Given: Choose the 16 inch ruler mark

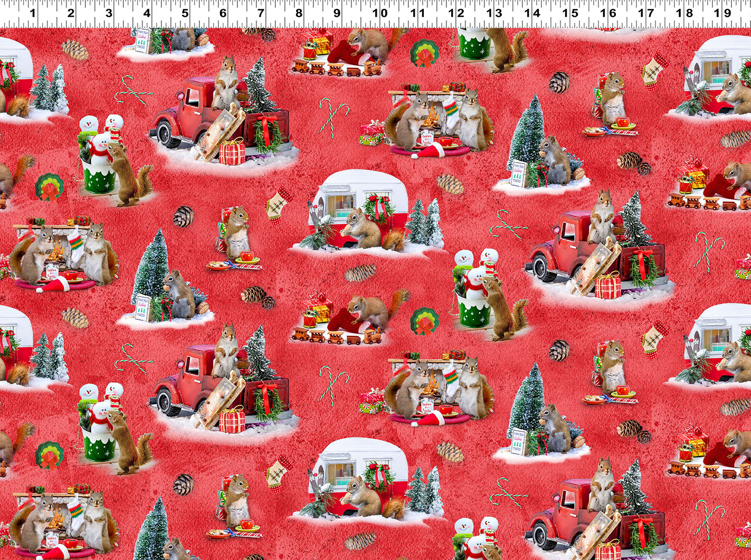Looking at the screenshot, I should click(609, 13).
